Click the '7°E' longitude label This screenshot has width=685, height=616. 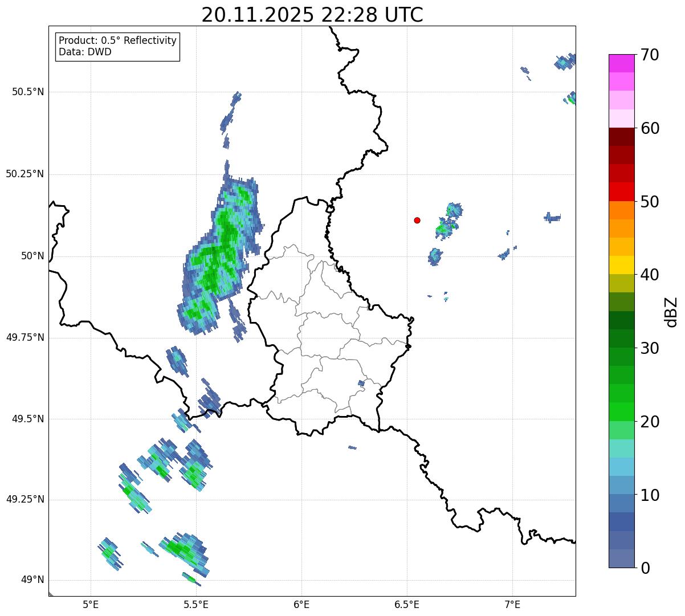(512, 604)
